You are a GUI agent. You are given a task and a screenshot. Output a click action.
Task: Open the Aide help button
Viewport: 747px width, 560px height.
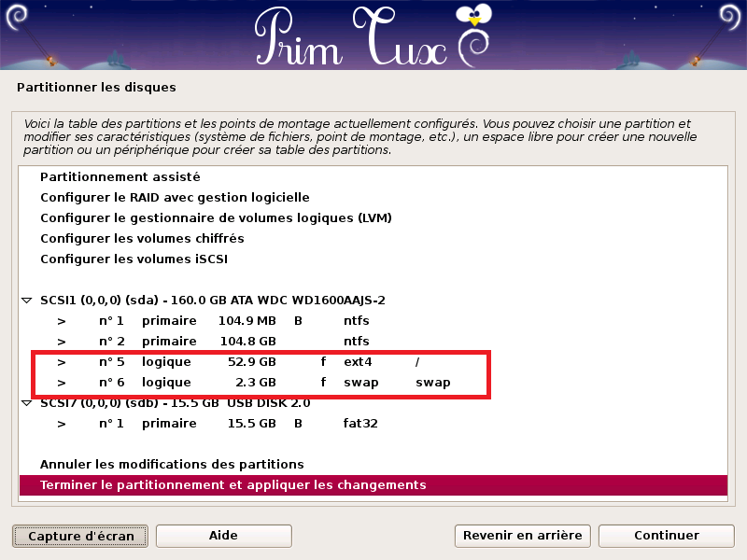point(223,536)
